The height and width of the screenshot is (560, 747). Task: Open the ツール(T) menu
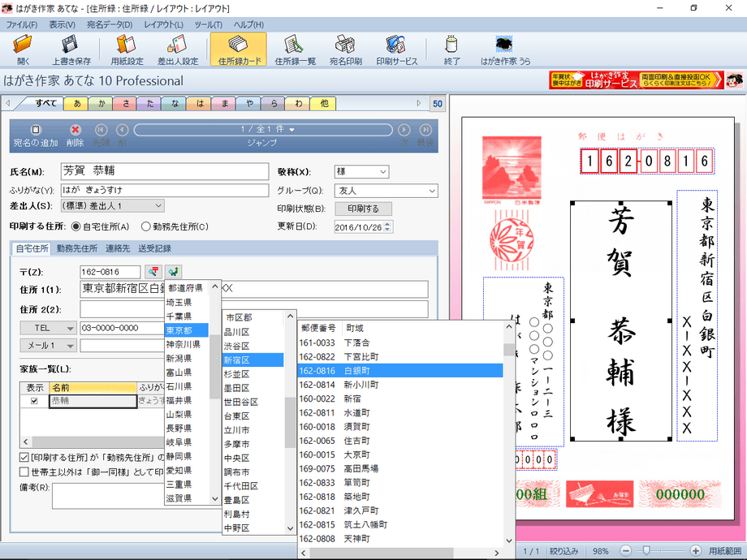208,25
